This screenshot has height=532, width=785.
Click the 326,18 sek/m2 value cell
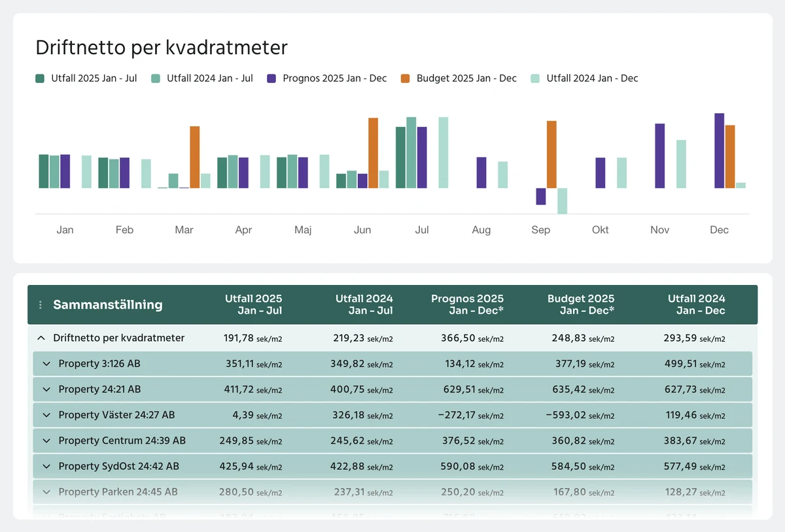coord(363,415)
